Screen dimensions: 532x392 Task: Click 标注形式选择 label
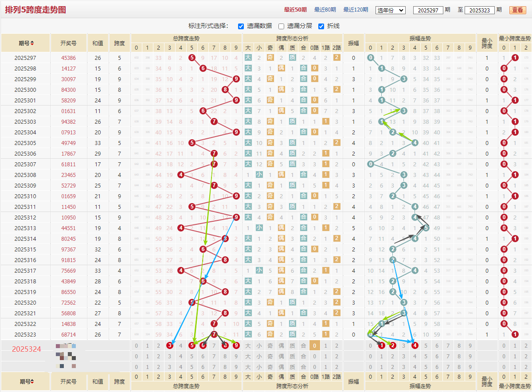208,26
